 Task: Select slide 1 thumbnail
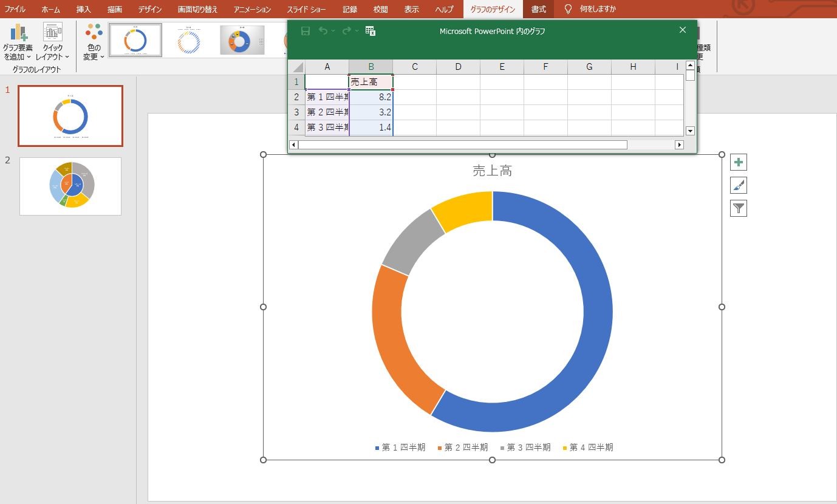pos(70,116)
